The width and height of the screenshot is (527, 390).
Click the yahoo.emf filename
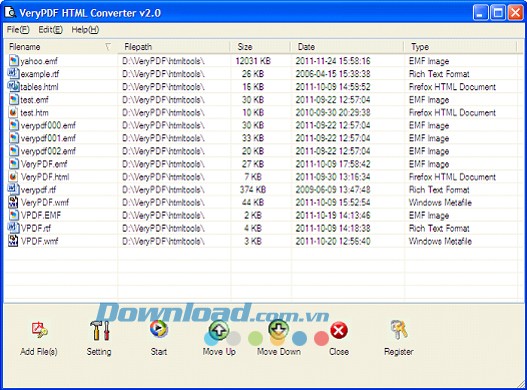39,61
